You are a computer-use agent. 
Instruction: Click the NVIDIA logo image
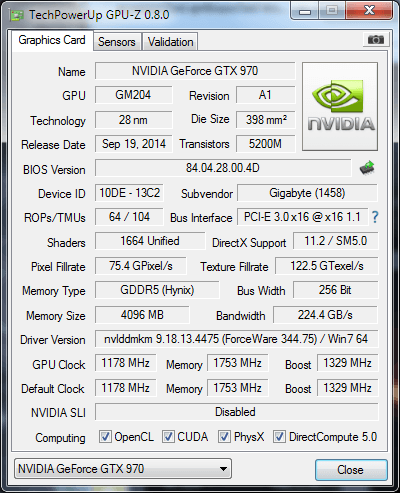point(340,106)
